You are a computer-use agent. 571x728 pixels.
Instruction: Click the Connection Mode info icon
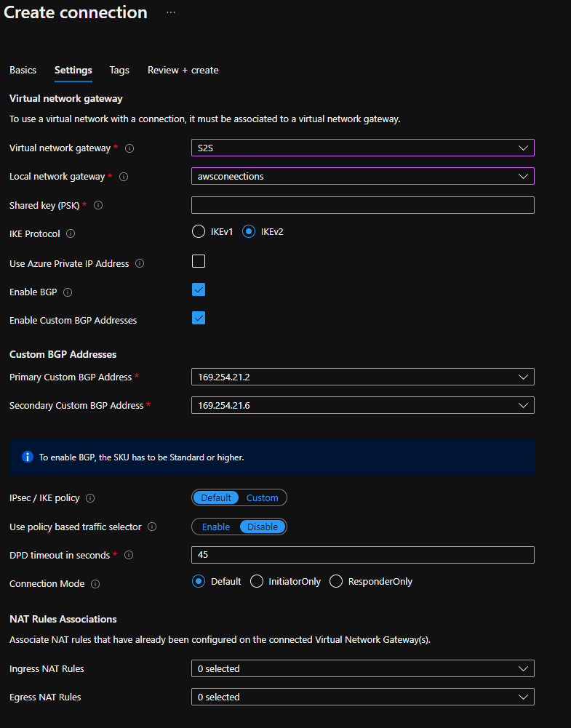(95, 583)
